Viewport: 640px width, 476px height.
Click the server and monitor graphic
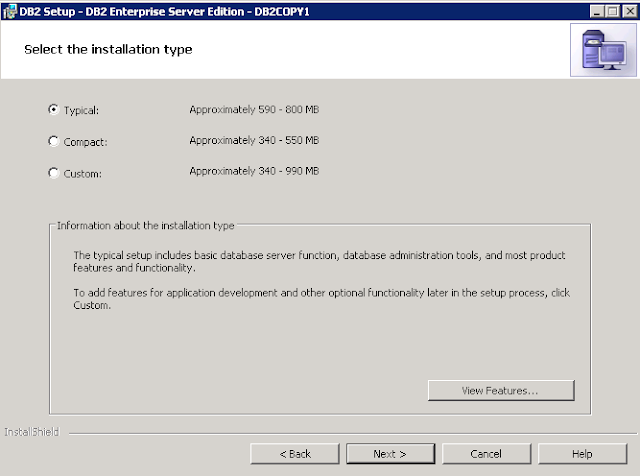603,50
